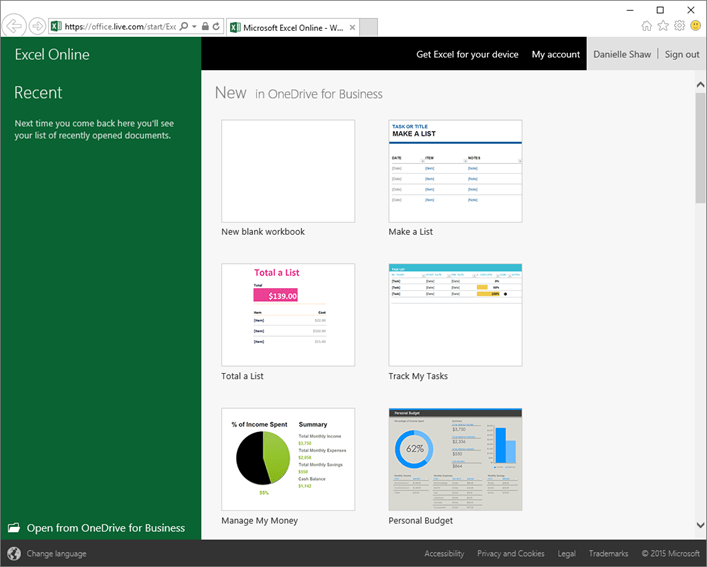Open Favorites with the star icon
The width and height of the screenshot is (707, 567).
pyautogui.click(x=663, y=26)
